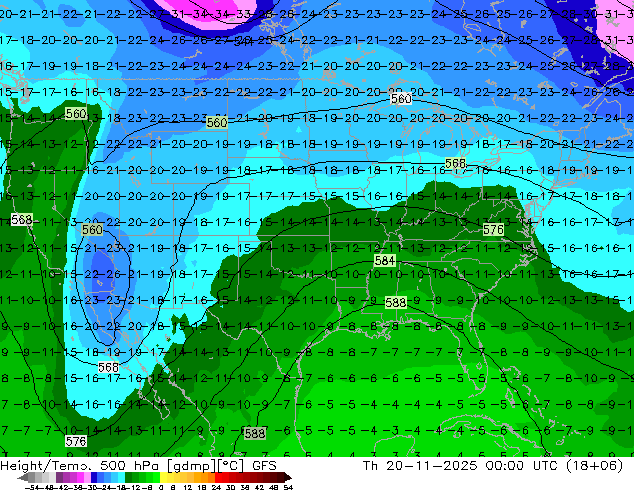
Task: Click the 584 height contour label
Action: pyautogui.click(x=385, y=260)
